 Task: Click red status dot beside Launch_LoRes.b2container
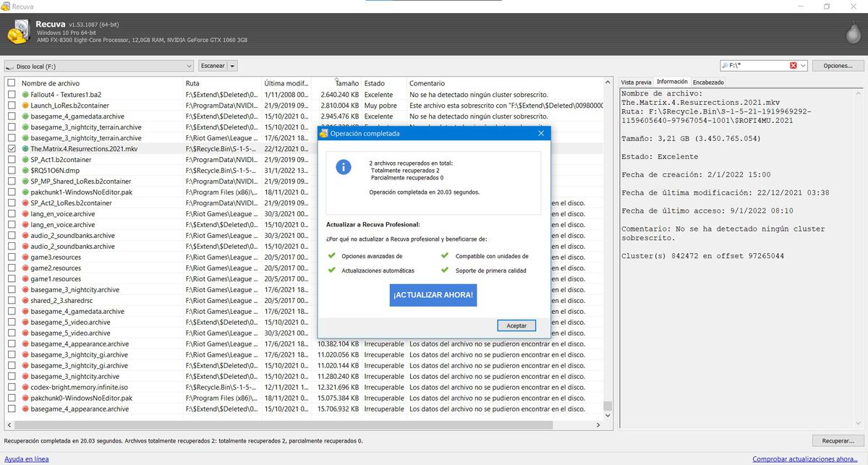point(24,105)
